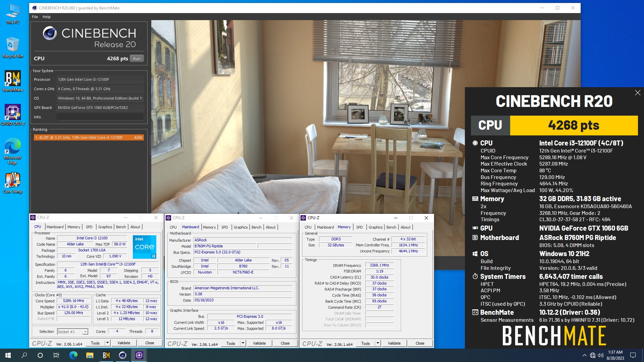
Task: Open Cinebench File menu
Action: 35,17
